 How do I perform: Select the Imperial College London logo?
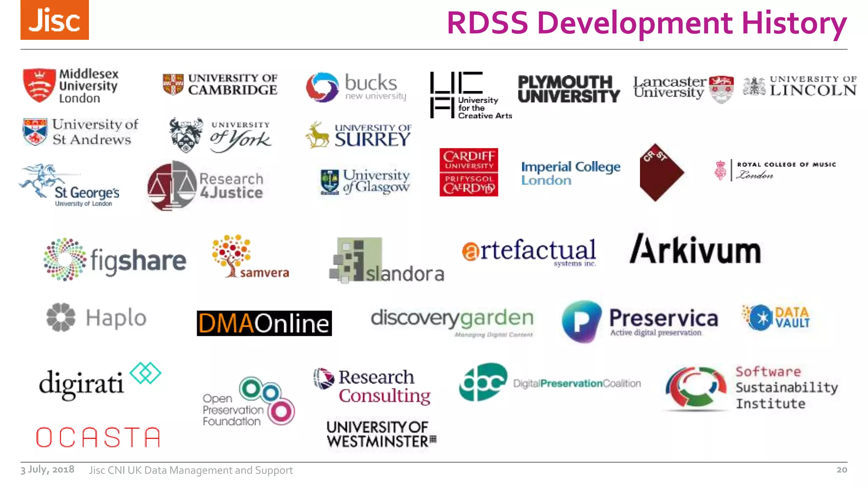[x=570, y=173]
